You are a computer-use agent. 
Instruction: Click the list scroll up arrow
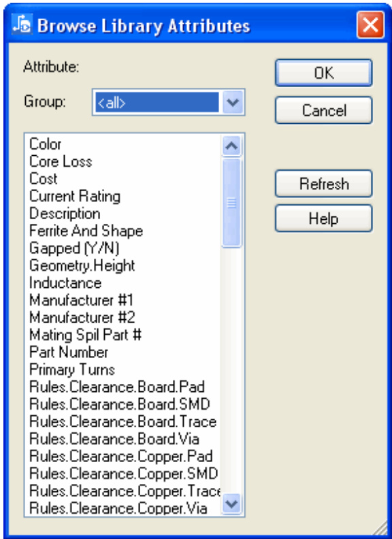click(x=231, y=146)
